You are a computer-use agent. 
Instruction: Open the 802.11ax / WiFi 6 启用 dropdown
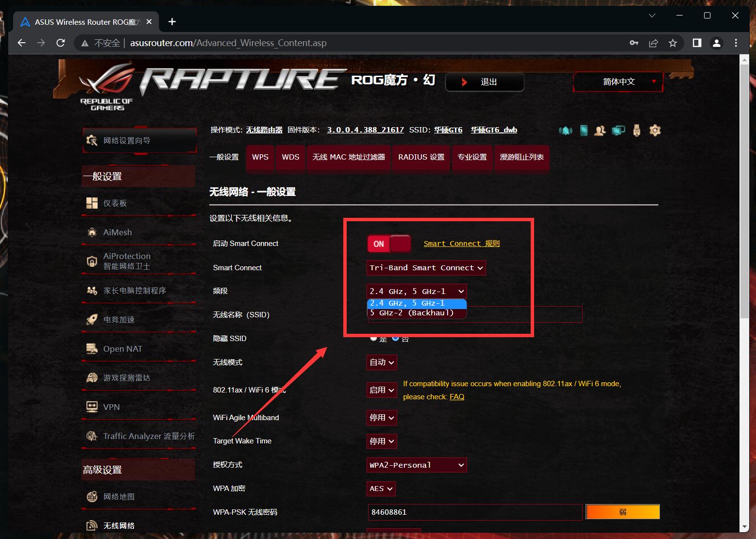pos(382,390)
